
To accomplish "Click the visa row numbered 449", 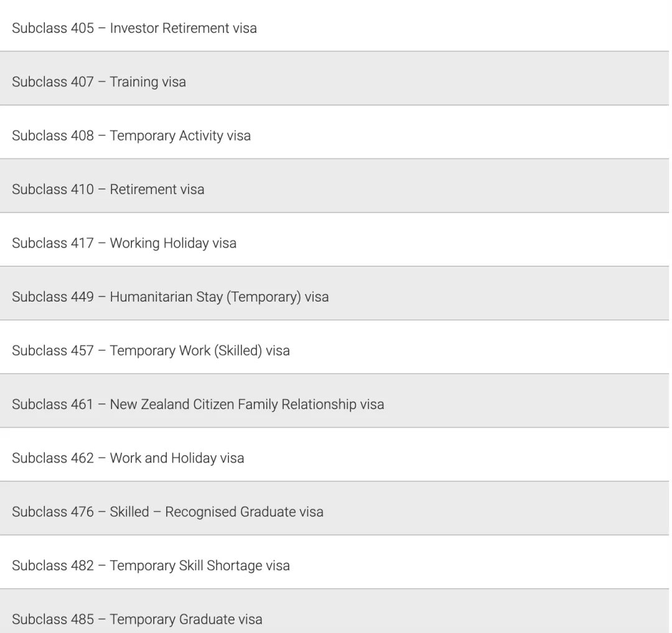I will click(170, 297).
